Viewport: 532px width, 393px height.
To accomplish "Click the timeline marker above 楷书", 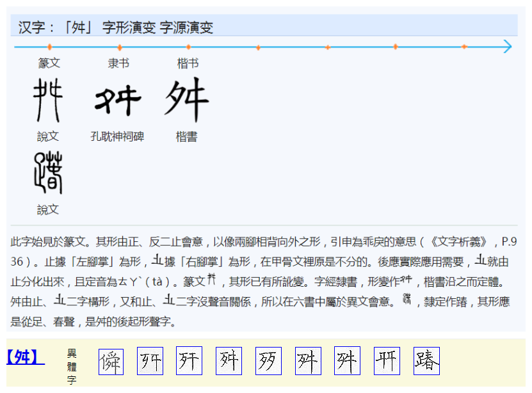I will [x=188, y=47].
